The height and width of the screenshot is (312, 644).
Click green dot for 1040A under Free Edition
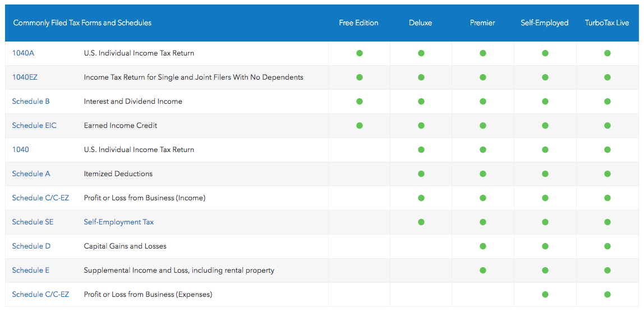[360, 53]
